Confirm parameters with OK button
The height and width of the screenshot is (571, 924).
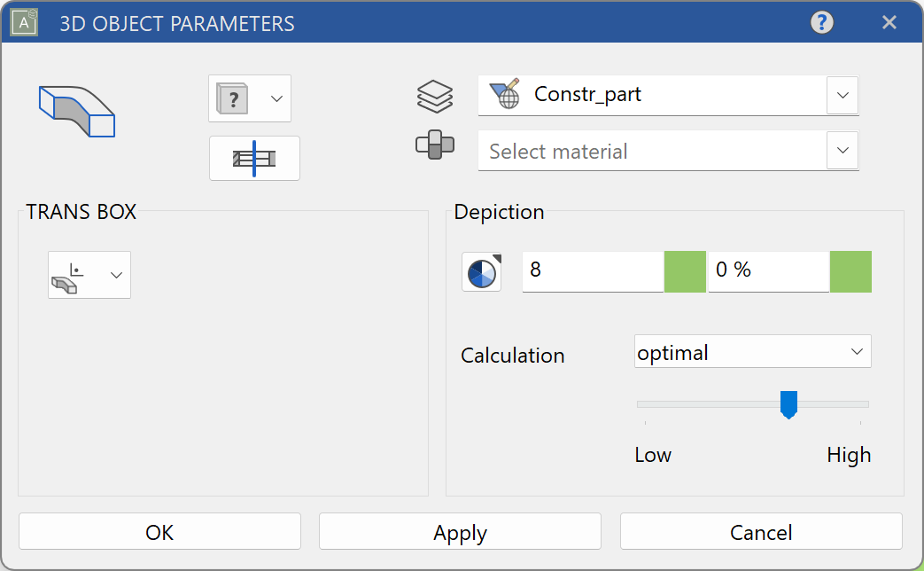(159, 531)
